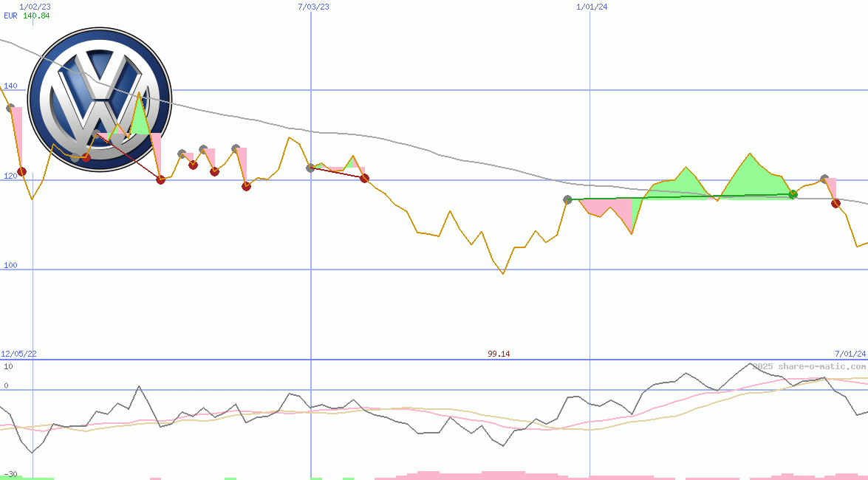Screen dimensions: 868x480
Task: Click the rightmost gray marker on the price line
Action: coord(824,179)
